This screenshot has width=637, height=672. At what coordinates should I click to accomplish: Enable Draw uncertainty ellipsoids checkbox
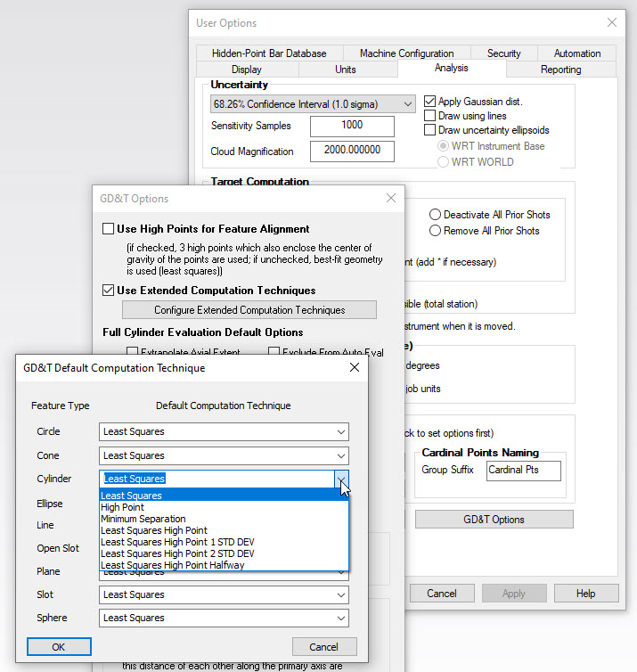(429, 129)
